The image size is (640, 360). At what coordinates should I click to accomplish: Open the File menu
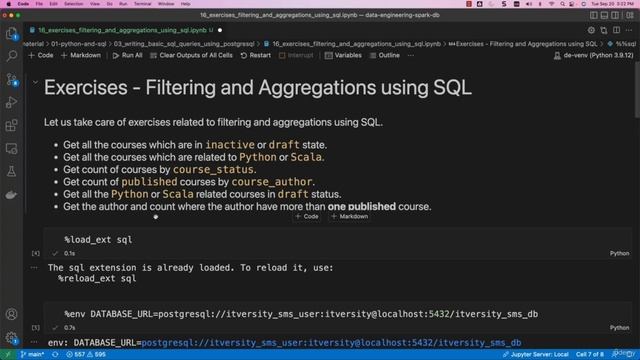click(x=39, y=4)
